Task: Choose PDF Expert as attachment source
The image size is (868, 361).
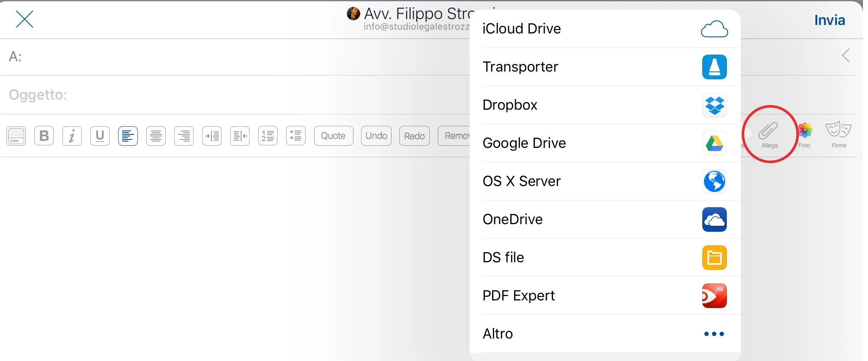Action: [605, 296]
